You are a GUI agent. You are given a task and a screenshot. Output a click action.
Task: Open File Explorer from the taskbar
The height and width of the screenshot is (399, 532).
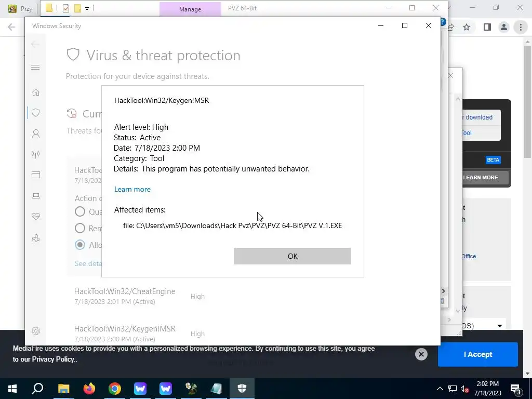point(63,389)
